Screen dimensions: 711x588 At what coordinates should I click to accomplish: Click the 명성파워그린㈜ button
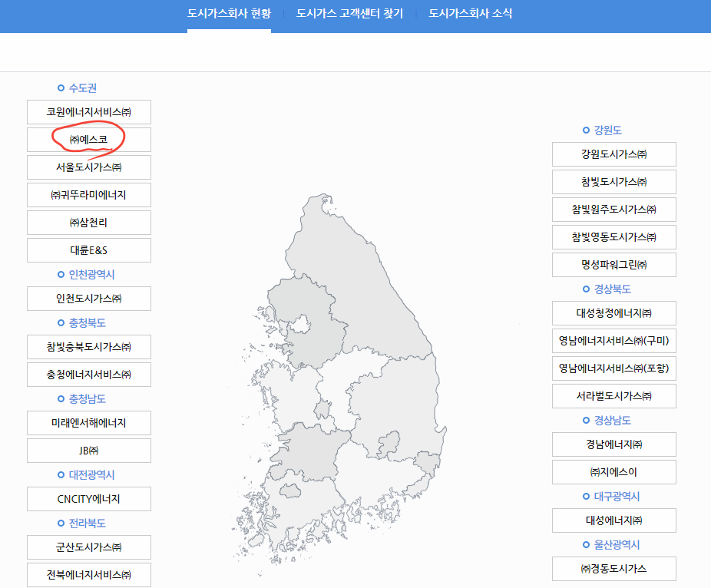(613, 264)
